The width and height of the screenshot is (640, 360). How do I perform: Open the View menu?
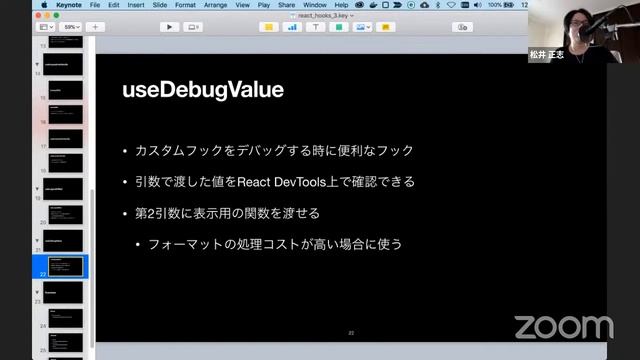point(242,5)
